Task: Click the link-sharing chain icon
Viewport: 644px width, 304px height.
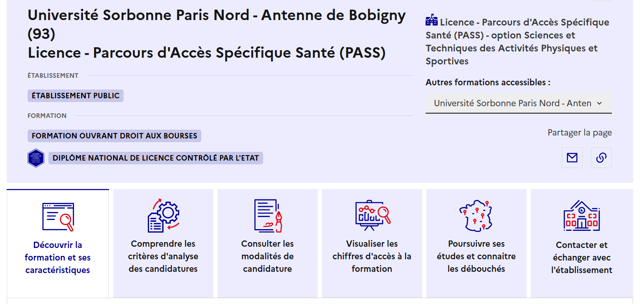Action: point(601,158)
